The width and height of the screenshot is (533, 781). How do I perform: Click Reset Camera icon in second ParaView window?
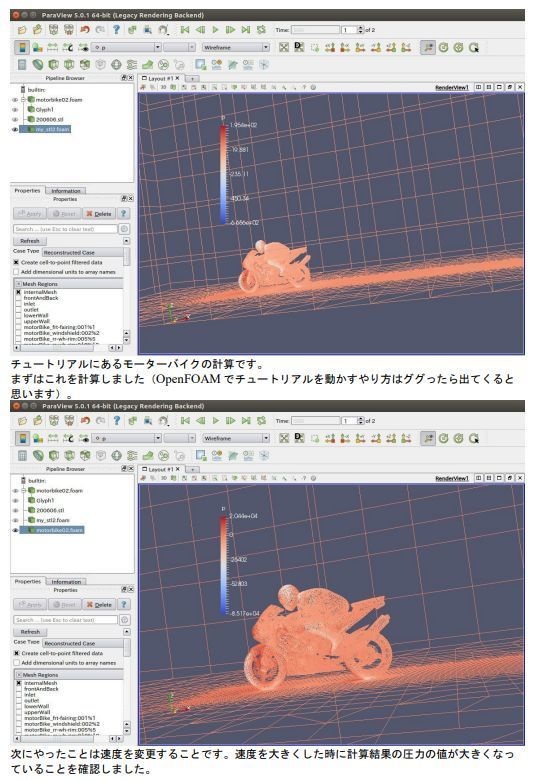(x=284, y=438)
